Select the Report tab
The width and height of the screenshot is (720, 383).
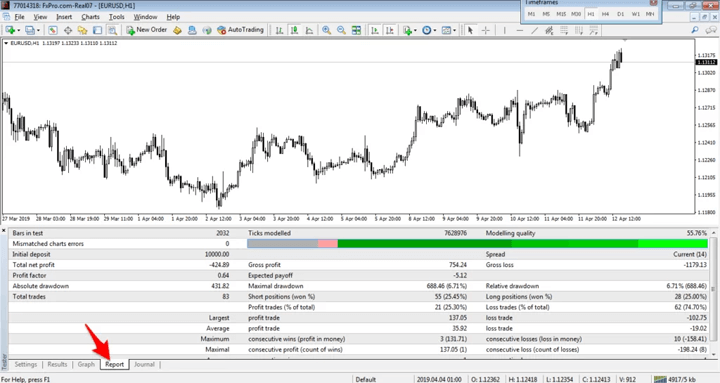[x=114, y=364]
